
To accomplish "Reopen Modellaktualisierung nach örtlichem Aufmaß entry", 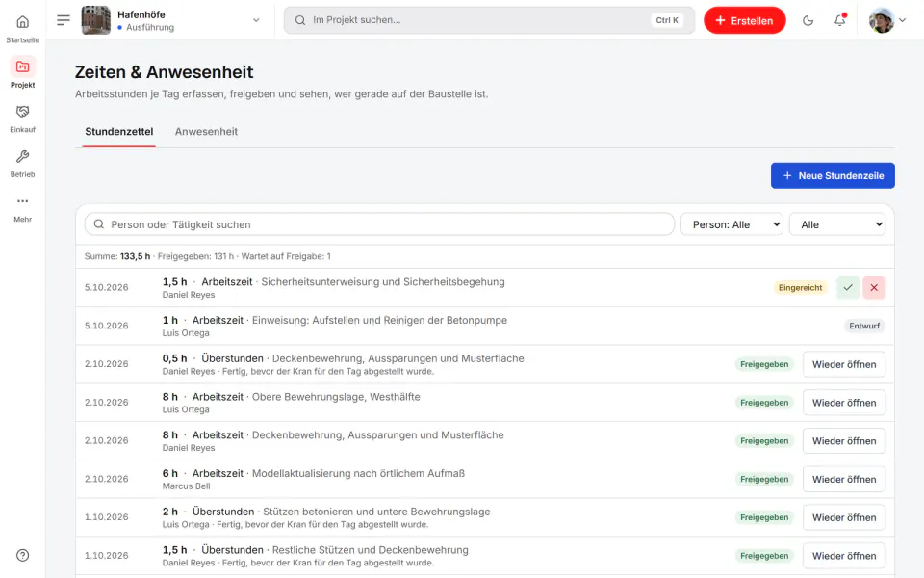I will point(844,479).
